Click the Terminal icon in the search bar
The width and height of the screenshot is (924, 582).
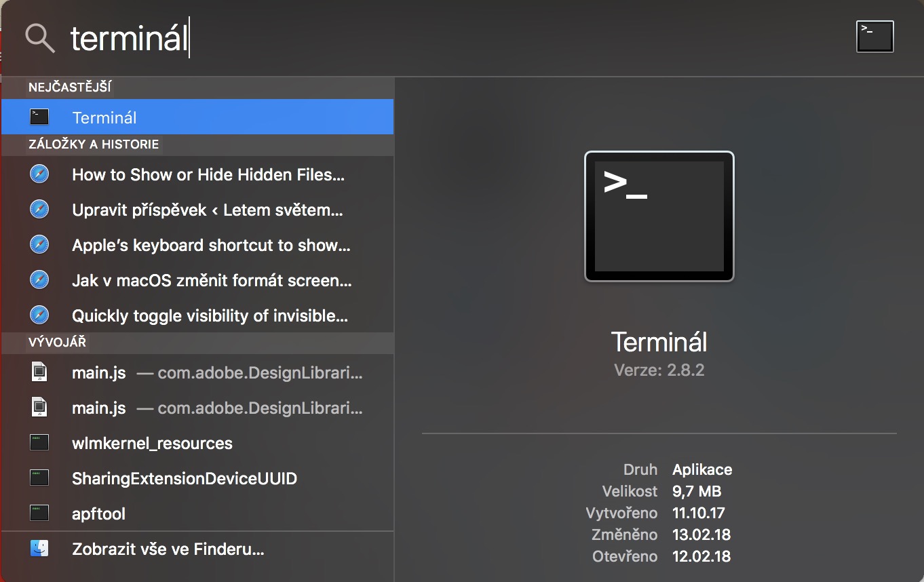874,37
